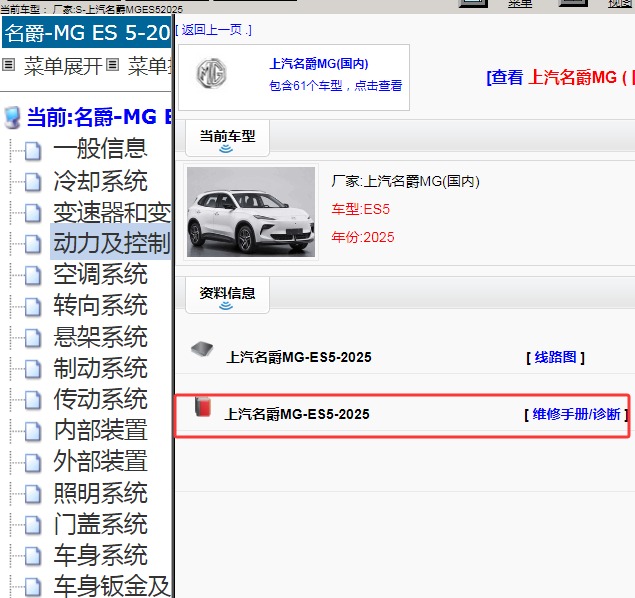Click the MG brand logo
Screen dimensions: 635x598
tap(211, 74)
